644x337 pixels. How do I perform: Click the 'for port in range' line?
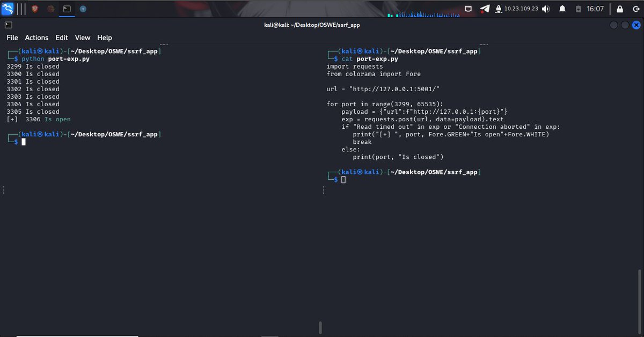385,104
